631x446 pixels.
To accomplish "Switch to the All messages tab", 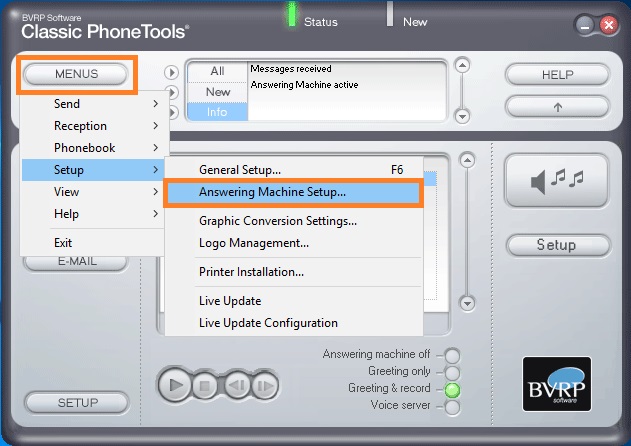I will click(217, 71).
